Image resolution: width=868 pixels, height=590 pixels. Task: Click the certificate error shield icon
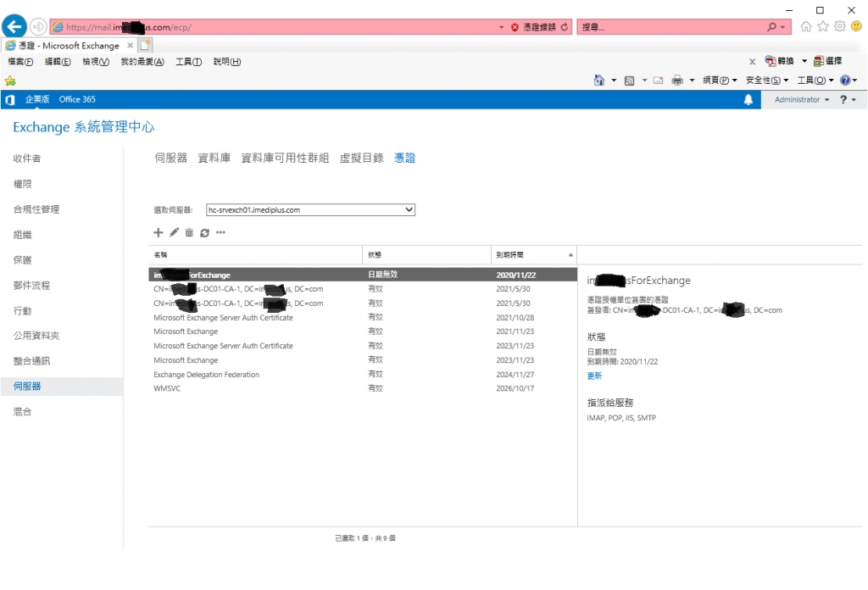coord(515,27)
